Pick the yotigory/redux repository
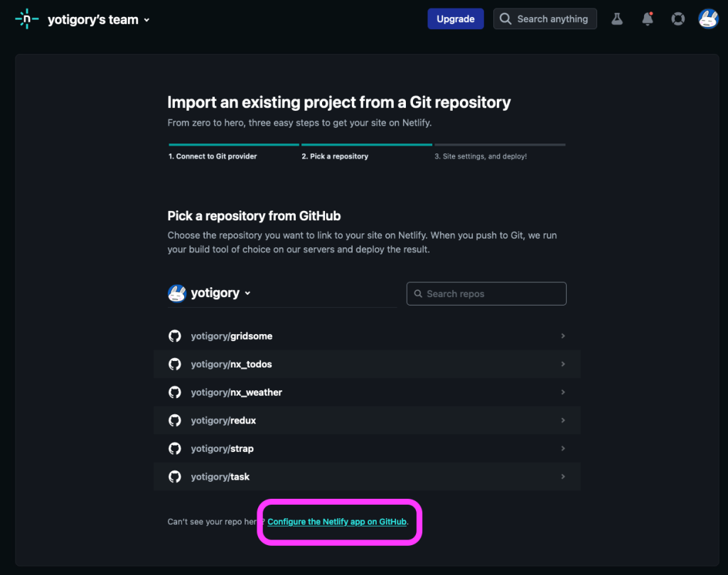 click(367, 421)
